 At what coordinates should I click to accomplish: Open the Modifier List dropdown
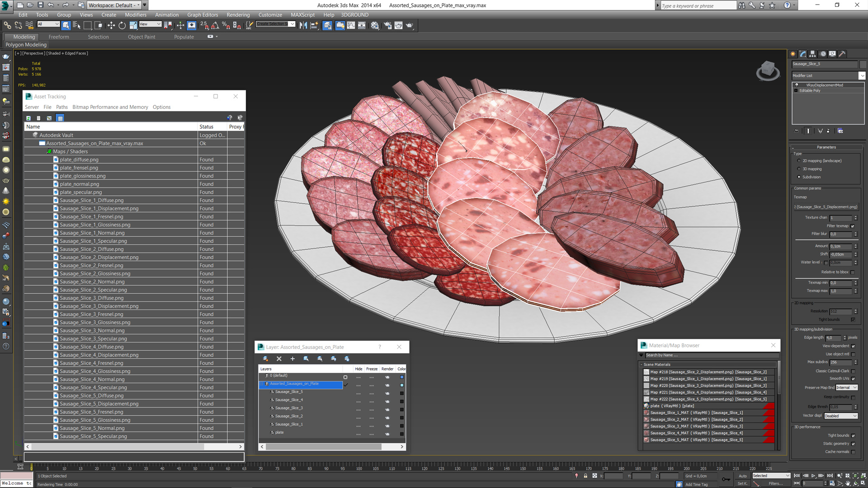(862, 75)
